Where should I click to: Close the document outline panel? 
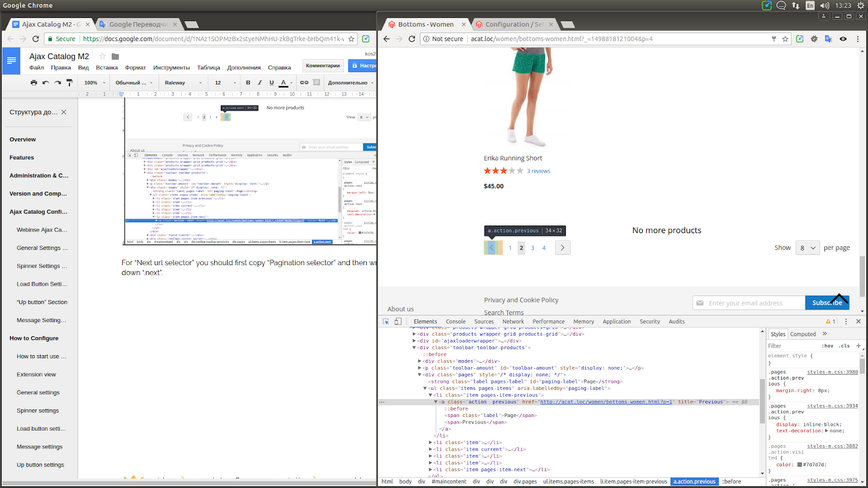tap(63, 112)
